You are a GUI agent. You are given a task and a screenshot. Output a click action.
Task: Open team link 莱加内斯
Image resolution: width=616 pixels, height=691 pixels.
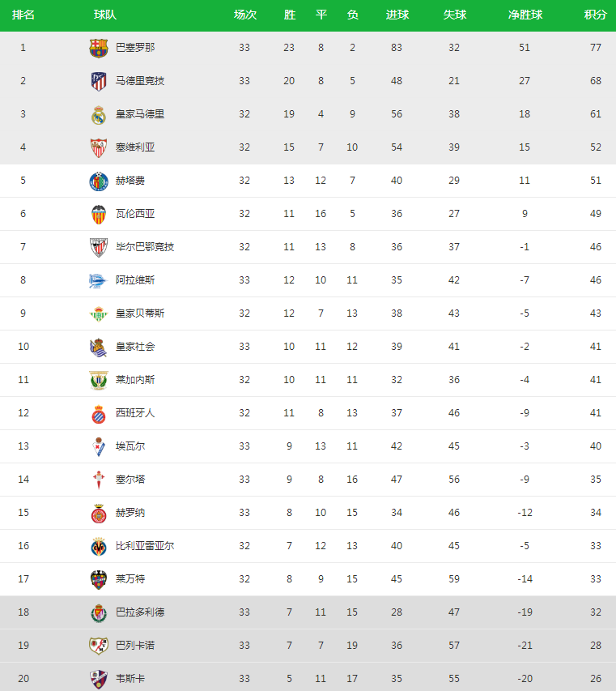135,379
